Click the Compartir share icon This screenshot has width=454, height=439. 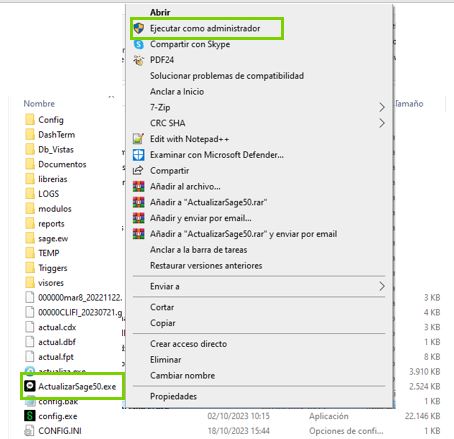pyautogui.click(x=139, y=170)
